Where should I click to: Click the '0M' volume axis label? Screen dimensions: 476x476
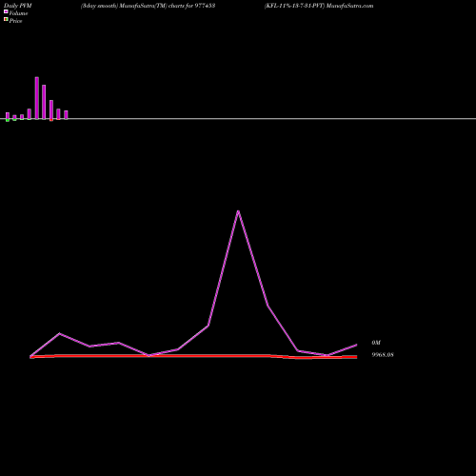click(376, 343)
